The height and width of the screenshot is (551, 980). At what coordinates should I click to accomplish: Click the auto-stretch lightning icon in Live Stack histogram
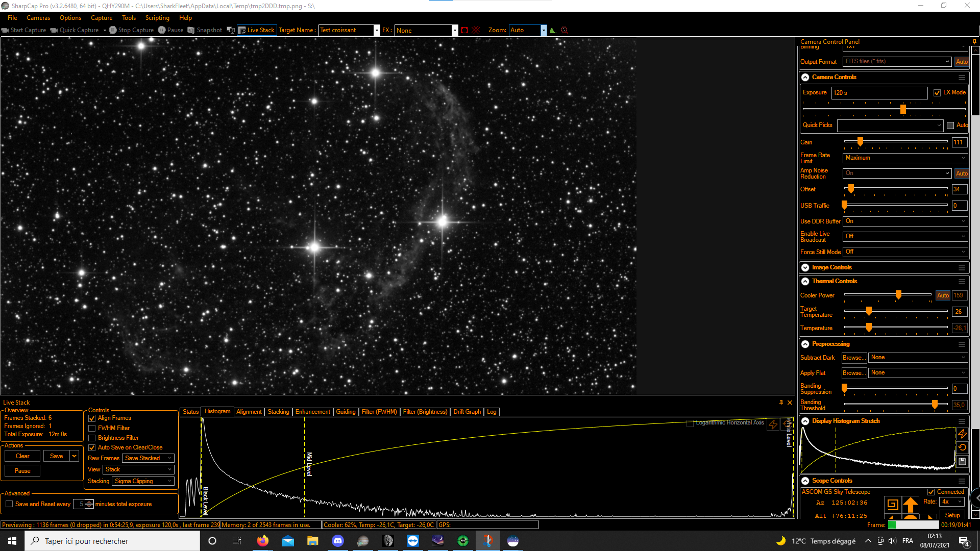coord(773,424)
